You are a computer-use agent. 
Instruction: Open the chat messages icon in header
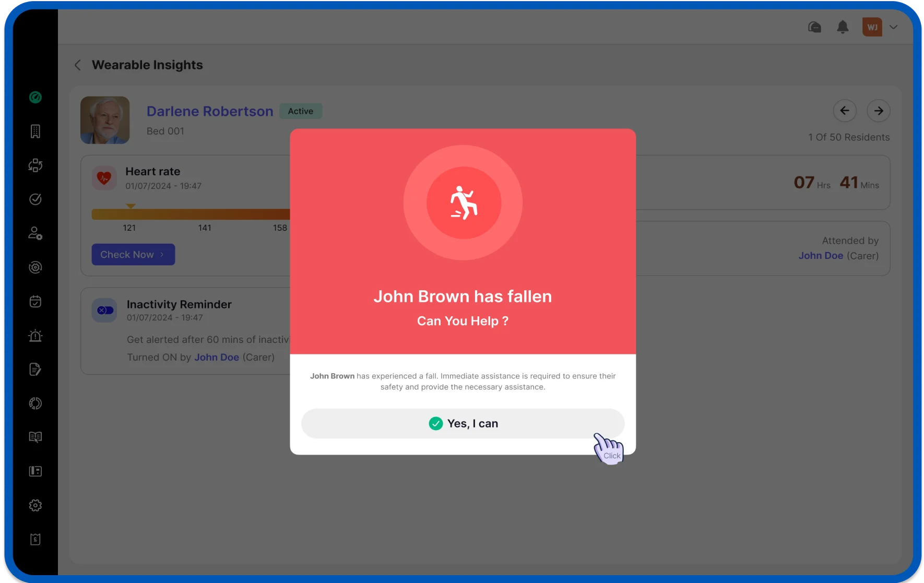coord(814,27)
